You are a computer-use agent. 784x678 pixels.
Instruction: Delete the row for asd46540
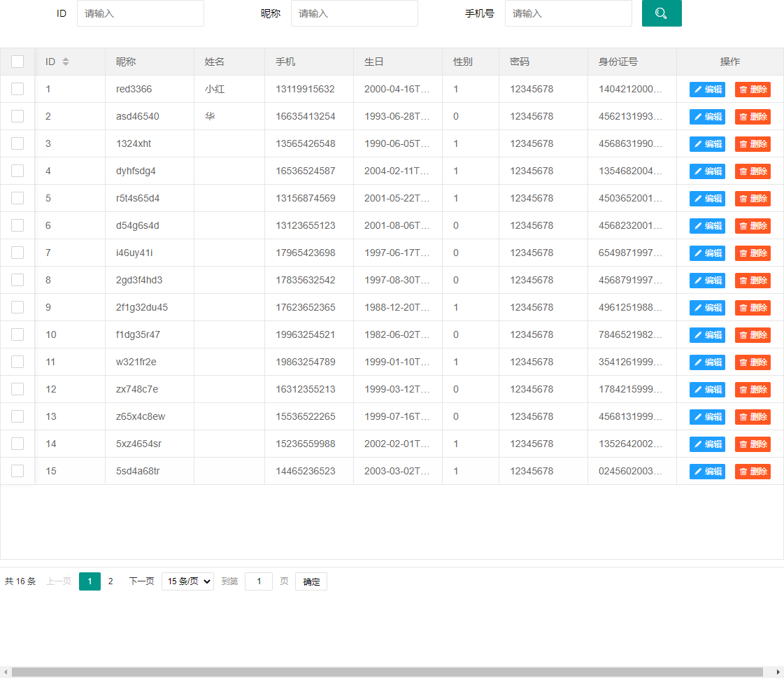pyautogui.click(x=753, y=117)
